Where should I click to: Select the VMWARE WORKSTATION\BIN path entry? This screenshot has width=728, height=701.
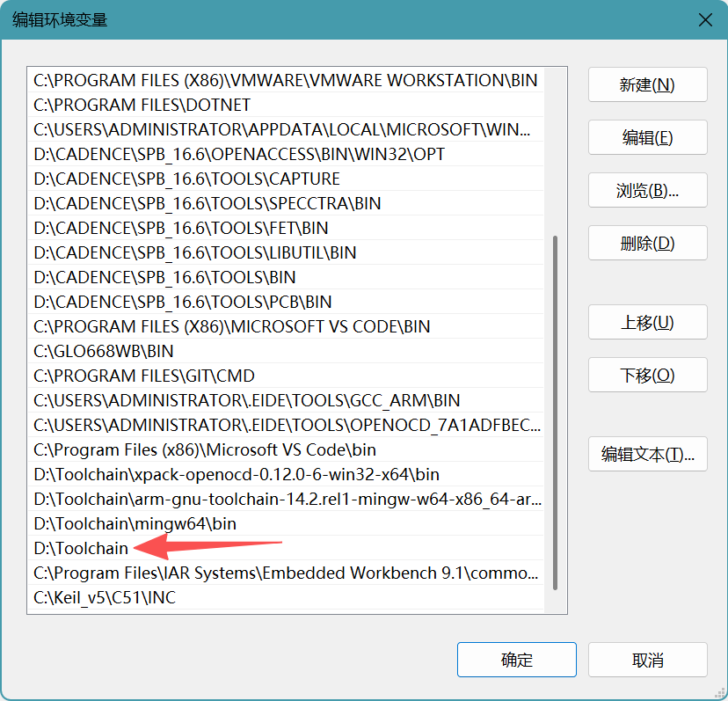click(x=286, y=80)
